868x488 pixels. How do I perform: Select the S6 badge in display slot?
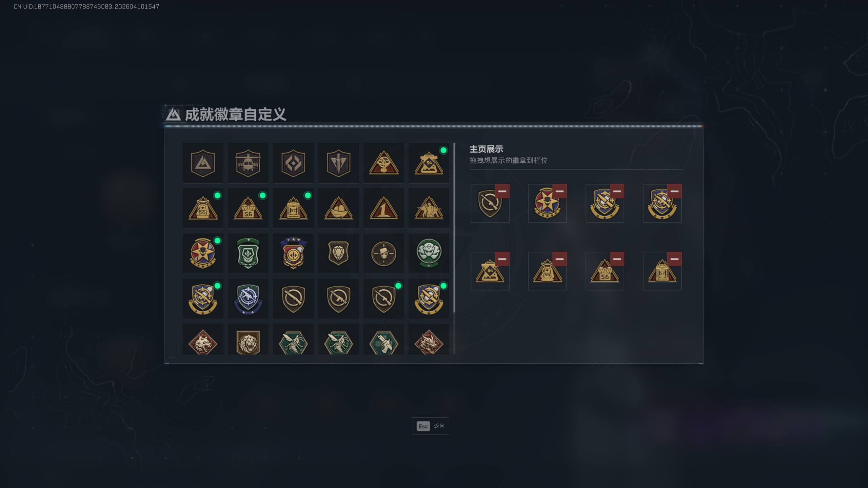tap(605, 271)
